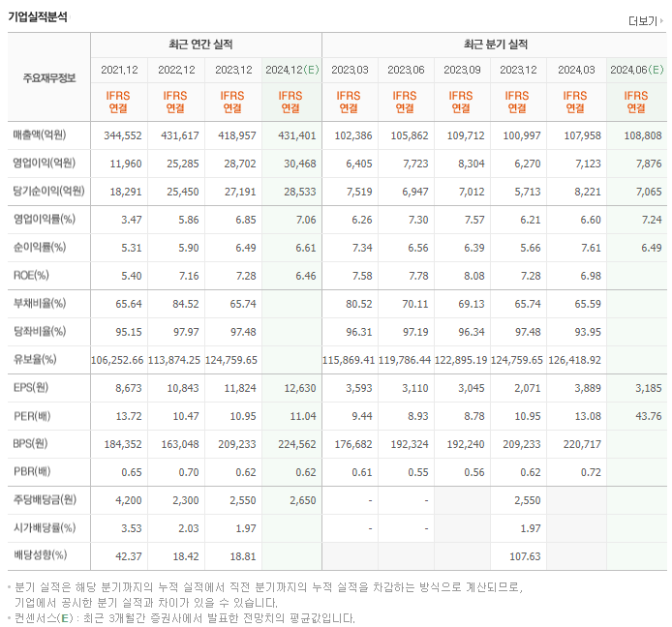Select the 주당배당금(원) row label

pyautogui.click(x=45, y=499)
